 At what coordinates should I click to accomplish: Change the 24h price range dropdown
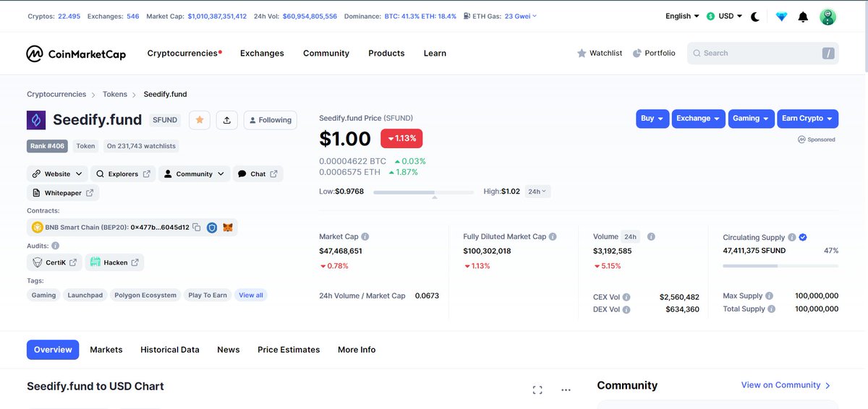536,191
